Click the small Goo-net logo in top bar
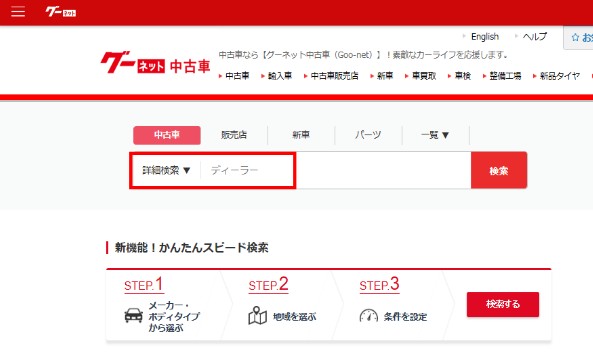 [x=61, y=12]
